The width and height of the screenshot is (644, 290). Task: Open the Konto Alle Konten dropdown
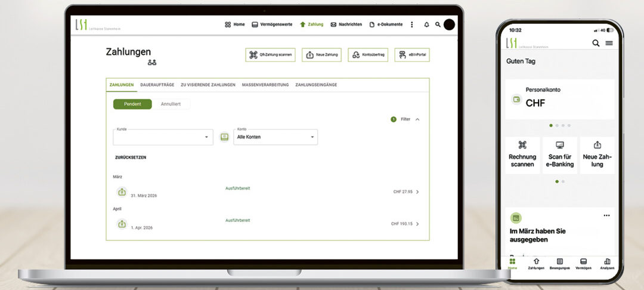[x=275, y=137]
